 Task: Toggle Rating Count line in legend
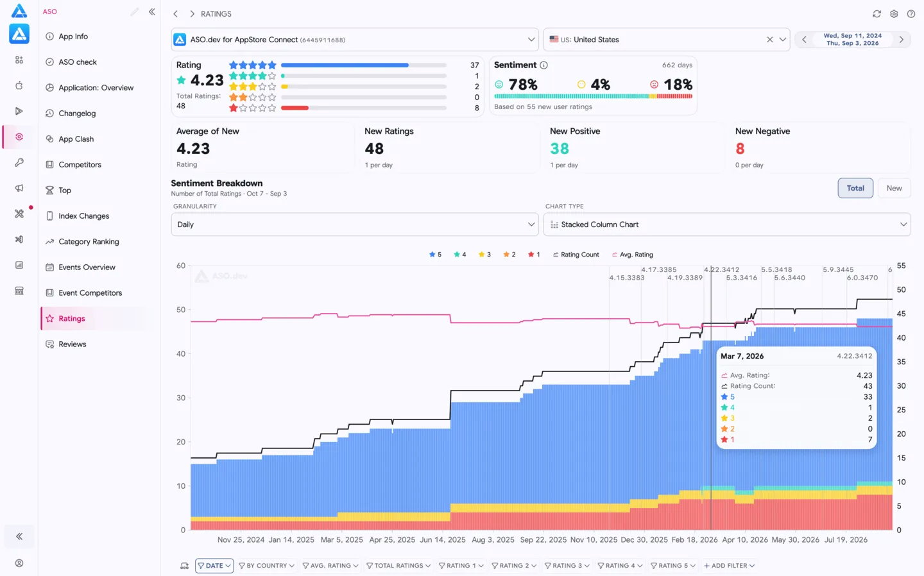(x=576, y=255)
